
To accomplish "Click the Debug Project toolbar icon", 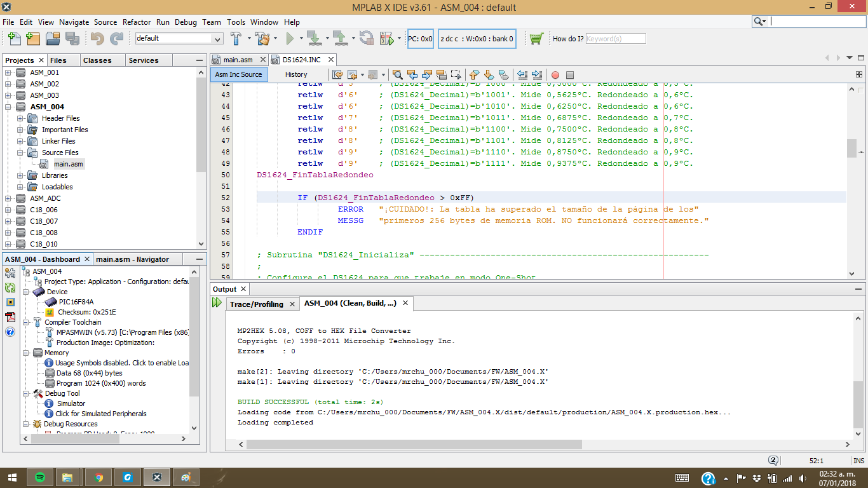I will (386, 39).
